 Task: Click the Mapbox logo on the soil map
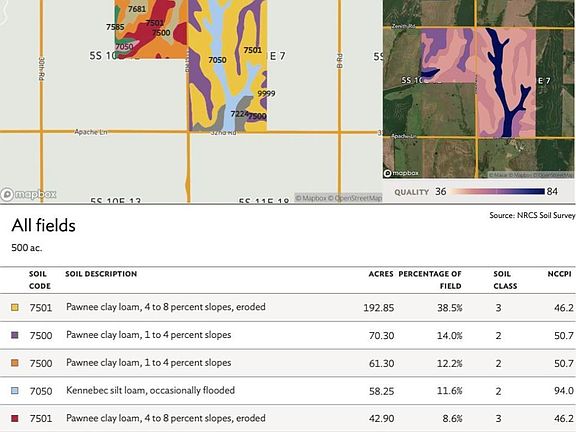(29, 194)
